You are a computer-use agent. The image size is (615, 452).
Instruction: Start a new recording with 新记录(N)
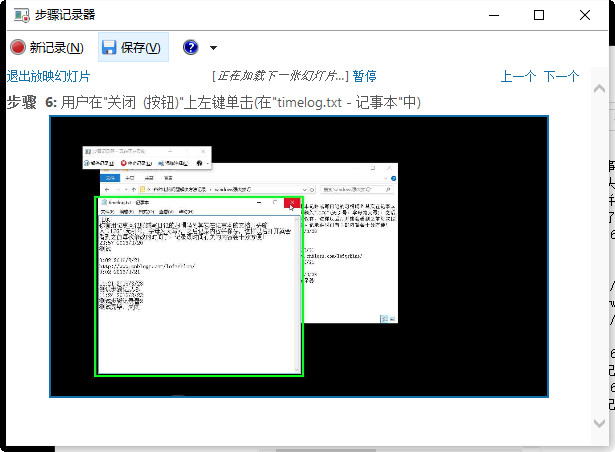click(47, 47)
